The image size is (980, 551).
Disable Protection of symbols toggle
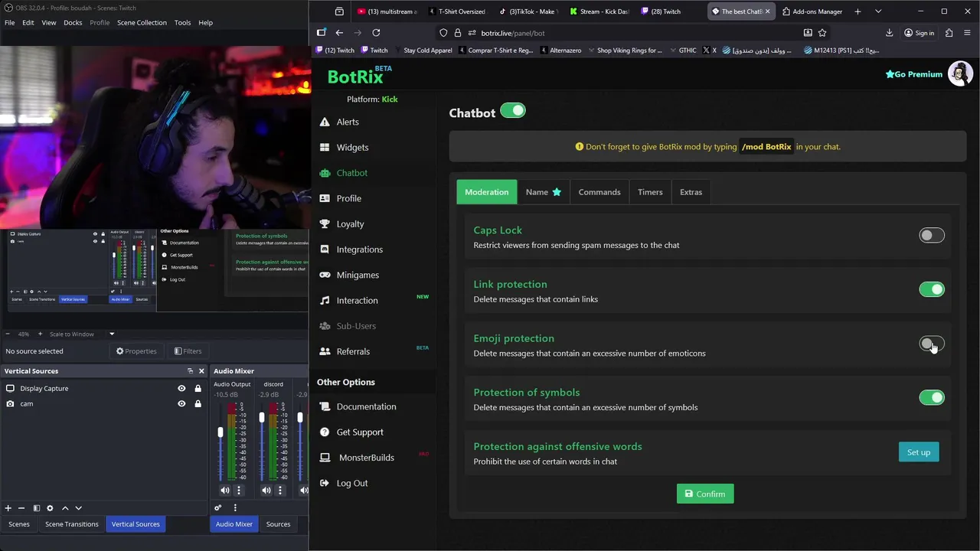[x=932, y=398]
